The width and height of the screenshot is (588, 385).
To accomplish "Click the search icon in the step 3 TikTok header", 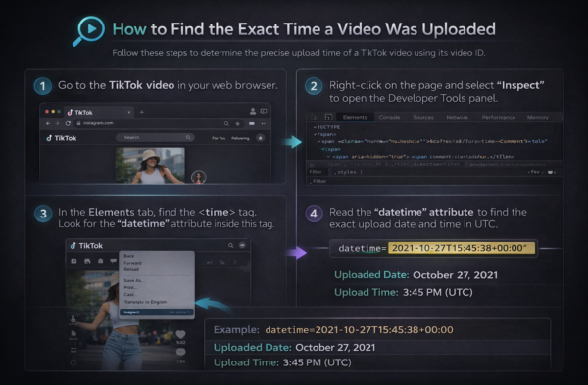I will pyautogui.click(x=231, y=245).
